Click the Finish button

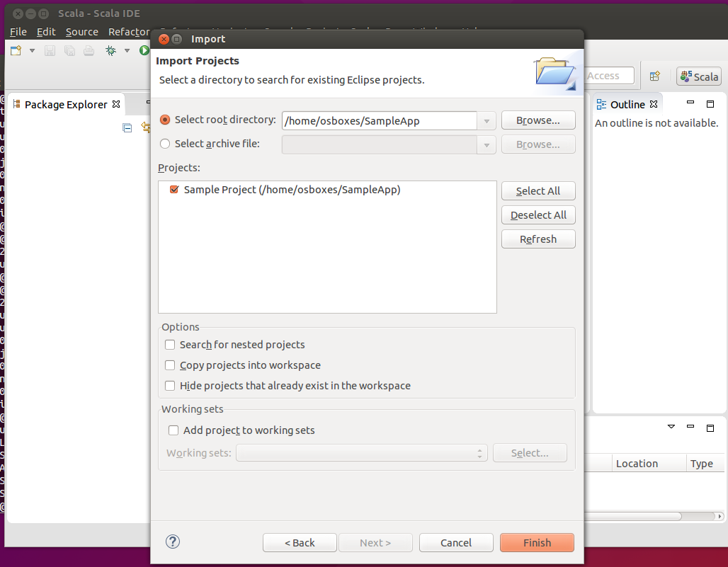pos(537,542)
